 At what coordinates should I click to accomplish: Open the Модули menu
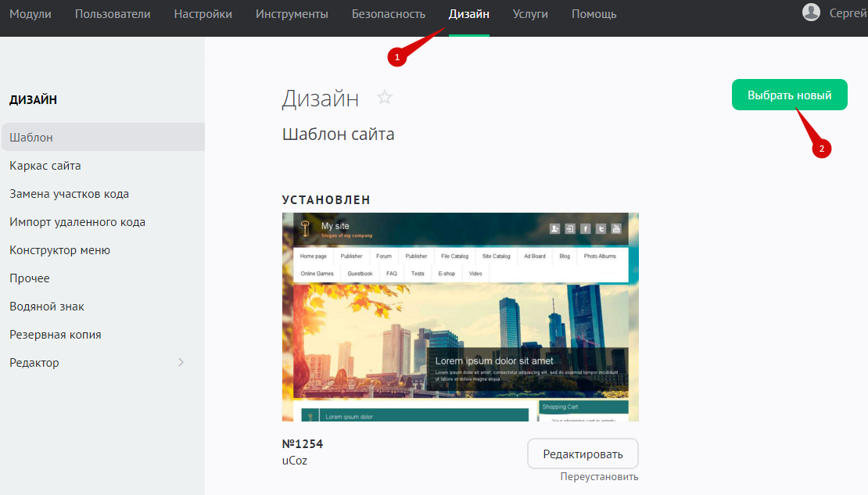click(30, 14)
